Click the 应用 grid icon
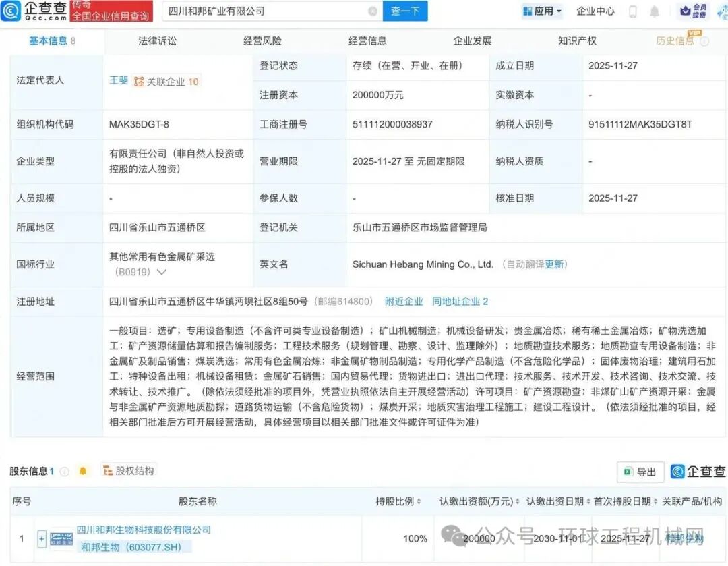The image size is (728, 566). click(x=527, y=11)
